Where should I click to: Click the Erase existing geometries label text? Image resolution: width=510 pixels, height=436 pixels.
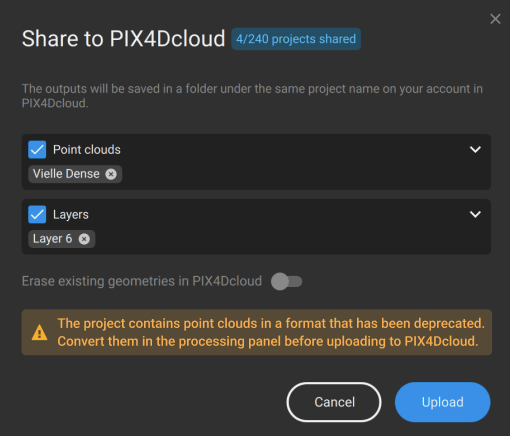click(x=142, y=281)
